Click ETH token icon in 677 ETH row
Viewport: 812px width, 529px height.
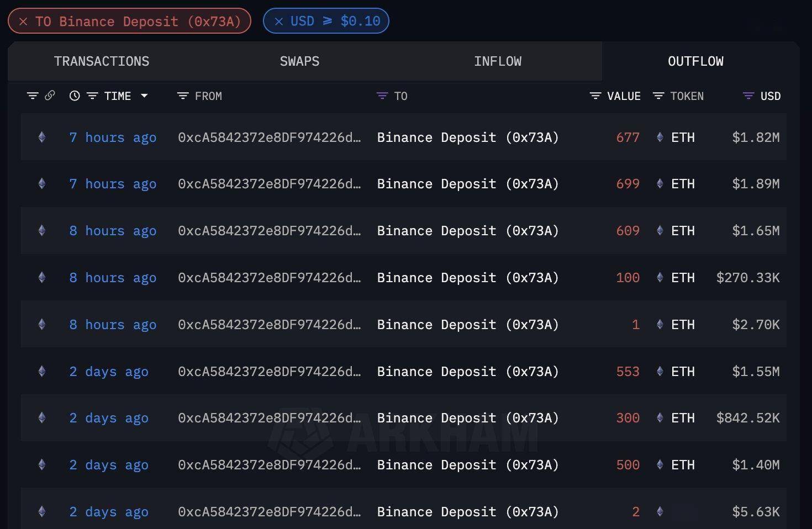pyautogui.click(x=660, y=137)
